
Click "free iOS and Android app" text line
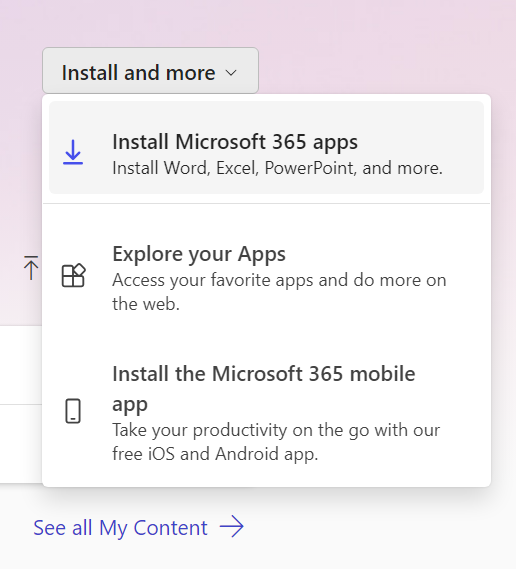click(215, 454)
